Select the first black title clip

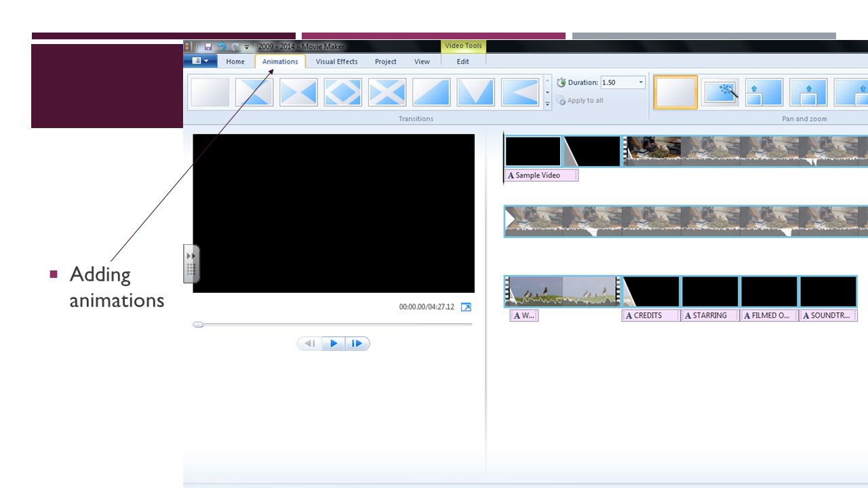[533, 151]
